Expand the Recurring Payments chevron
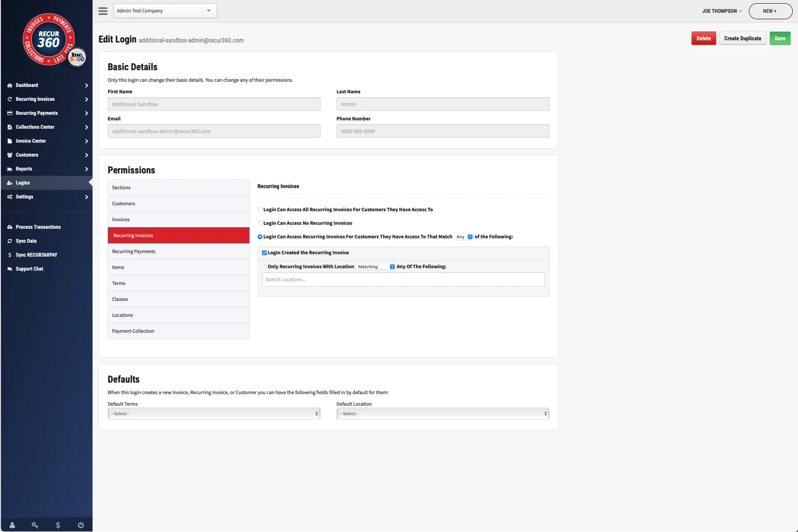The width and height of the screenshot is (798, 532). [86, 113]
